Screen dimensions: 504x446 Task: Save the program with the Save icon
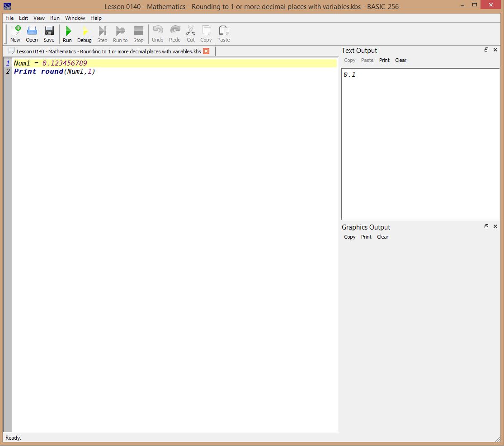click(49, 32)
